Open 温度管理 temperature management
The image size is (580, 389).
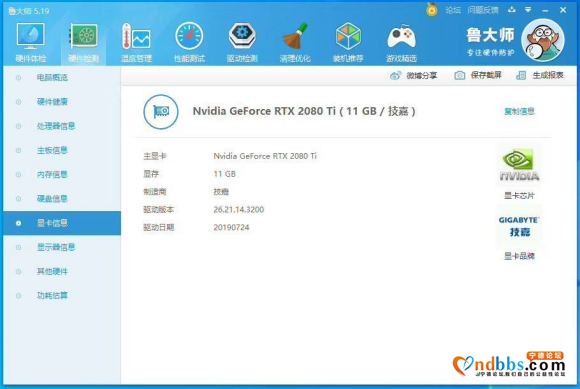[x=136, y=43]
